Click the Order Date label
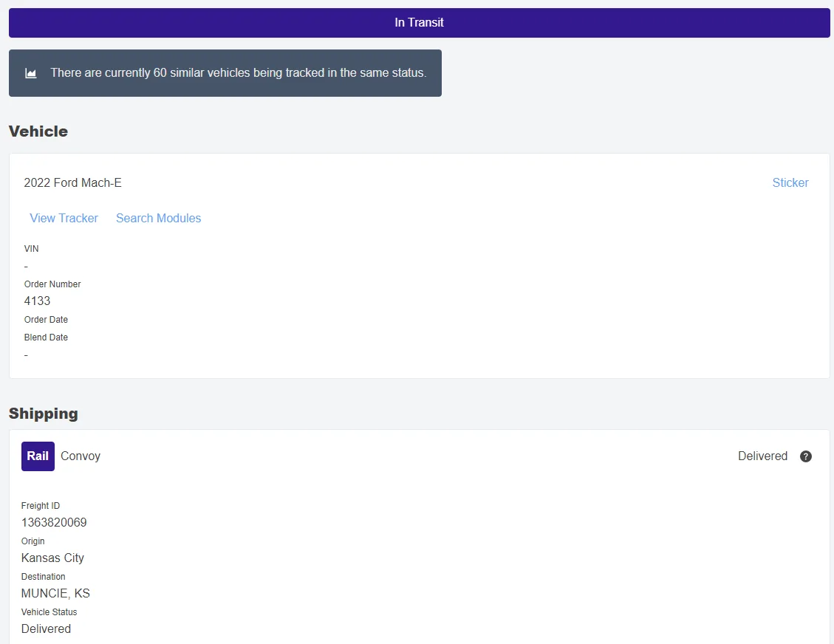Viewport: 834px width, 644px height. pyautogui.click(x=46, y=320)
